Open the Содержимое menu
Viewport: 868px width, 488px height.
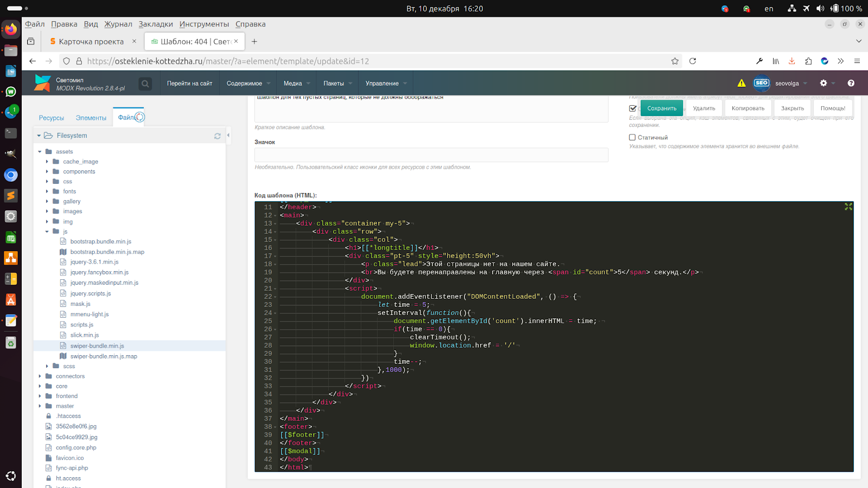pyautogui.click(x=247, y=84)
